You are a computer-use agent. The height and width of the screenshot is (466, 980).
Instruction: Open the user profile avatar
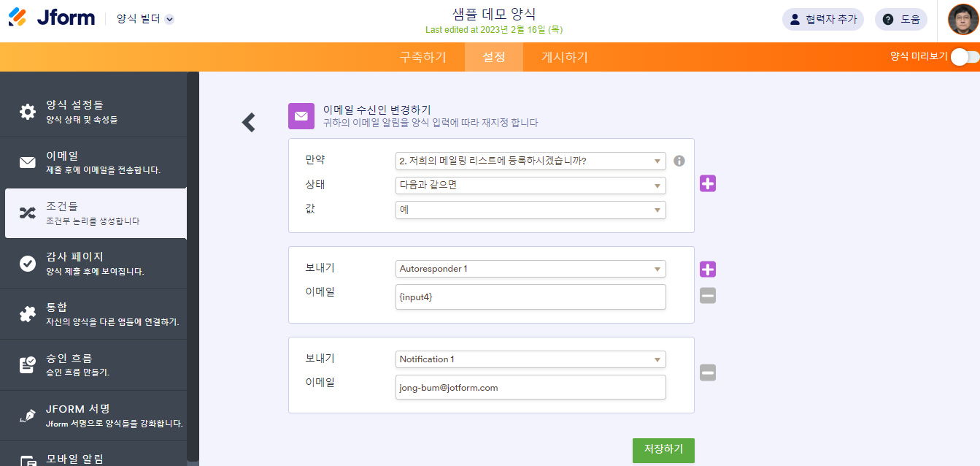click(x=962, y=20)
